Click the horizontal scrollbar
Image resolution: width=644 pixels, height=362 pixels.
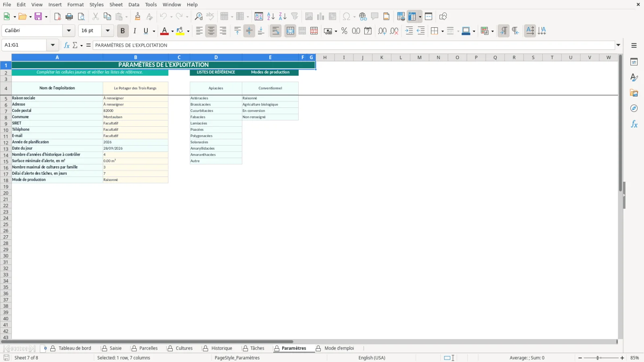coord(147,341)
